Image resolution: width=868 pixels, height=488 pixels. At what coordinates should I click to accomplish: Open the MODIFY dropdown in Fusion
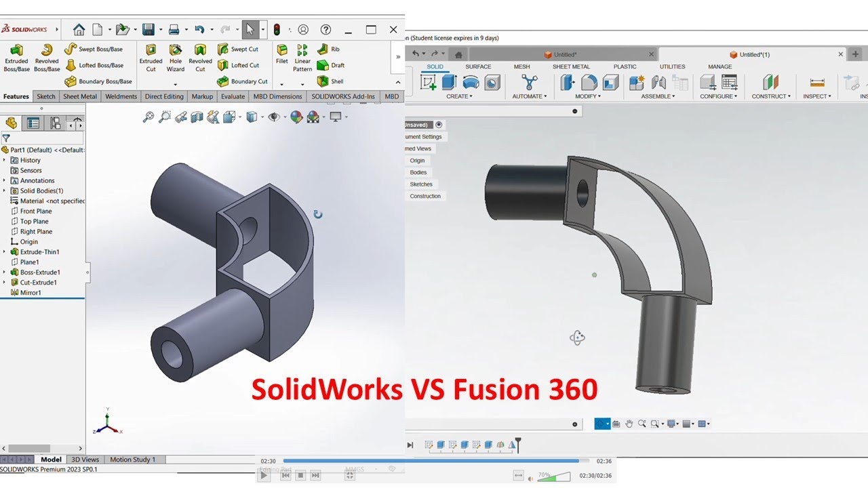(587, 96)
